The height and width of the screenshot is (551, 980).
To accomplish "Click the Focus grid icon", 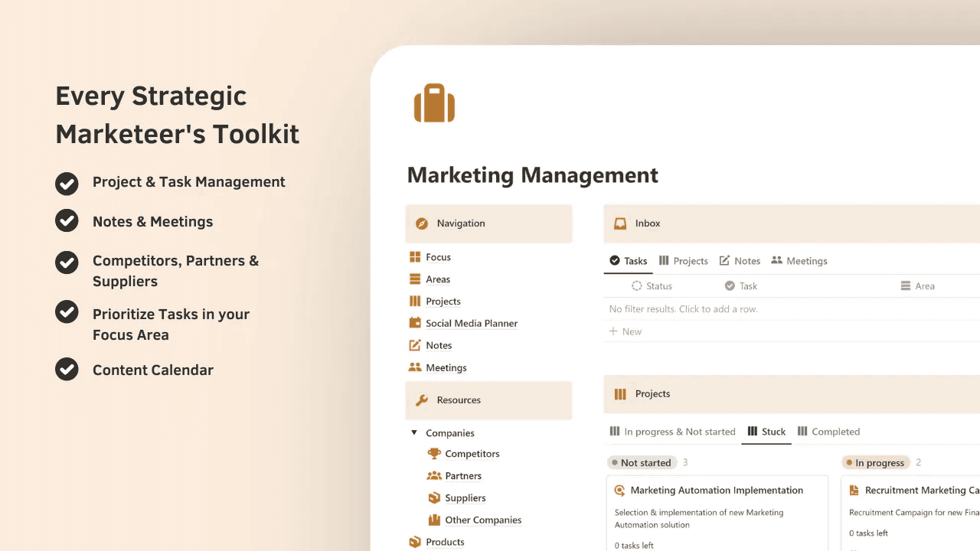I will tap(415, 257).
